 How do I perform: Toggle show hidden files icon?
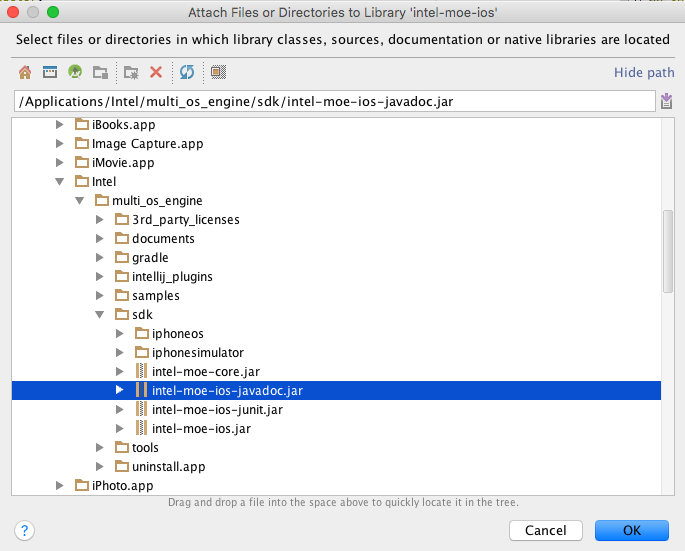click(218, 72)
